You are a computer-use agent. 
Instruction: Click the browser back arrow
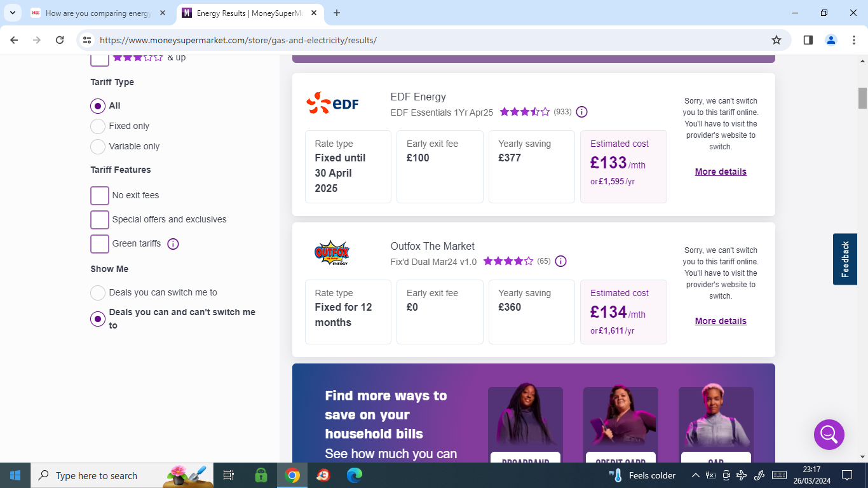[x=14, y=40]
